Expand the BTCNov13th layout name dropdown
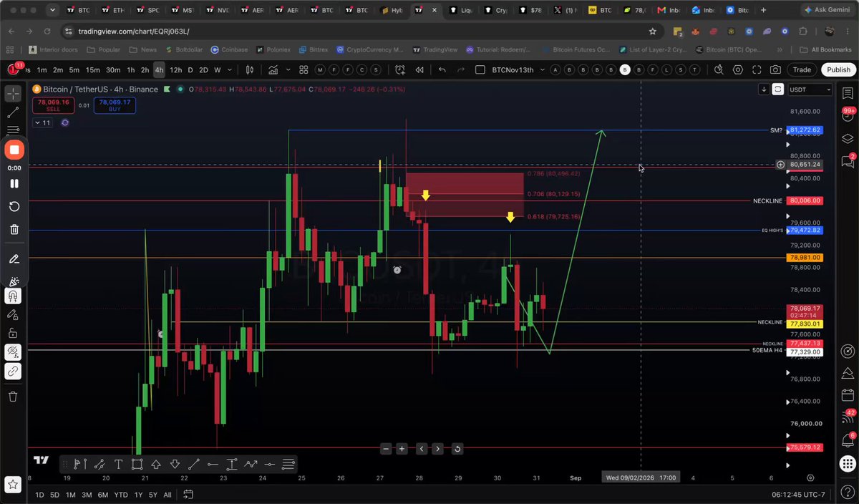This screenshot has height=504, width=859. coord(542,69)
